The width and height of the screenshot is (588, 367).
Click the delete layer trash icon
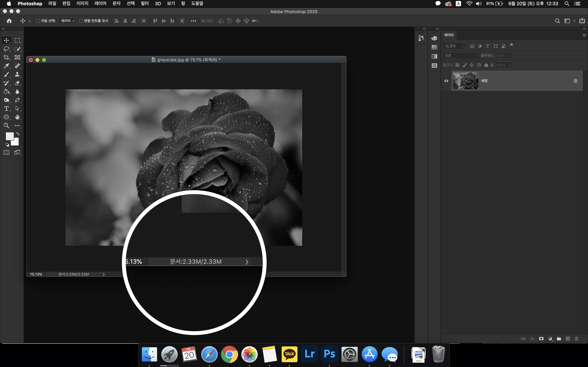577,339
